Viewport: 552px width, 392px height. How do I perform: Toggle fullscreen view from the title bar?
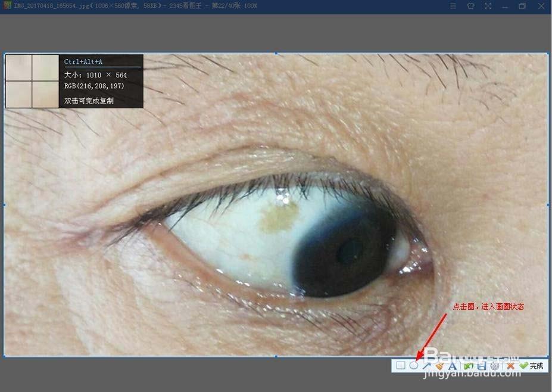(488, 6)
